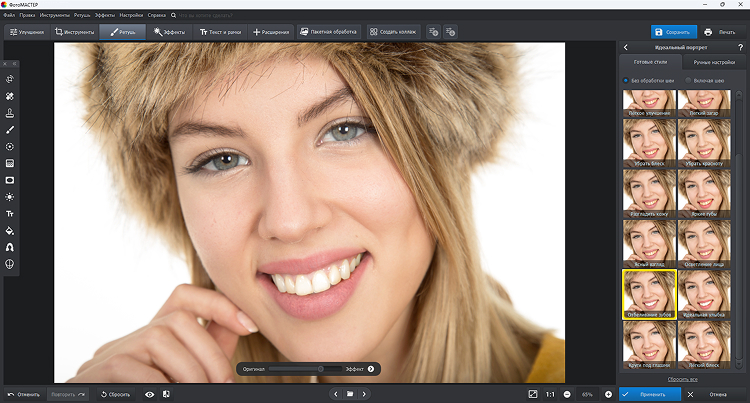Click the 65% zoom value
The height and width of the screenshot is (403, 750).
[x=587, y=394]
